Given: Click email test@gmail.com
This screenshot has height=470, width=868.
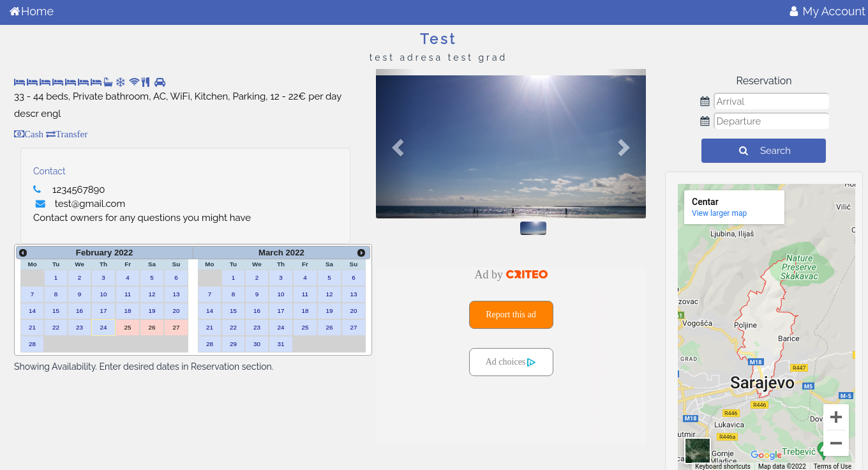Looking at the screenshot, I should point(90,204).
